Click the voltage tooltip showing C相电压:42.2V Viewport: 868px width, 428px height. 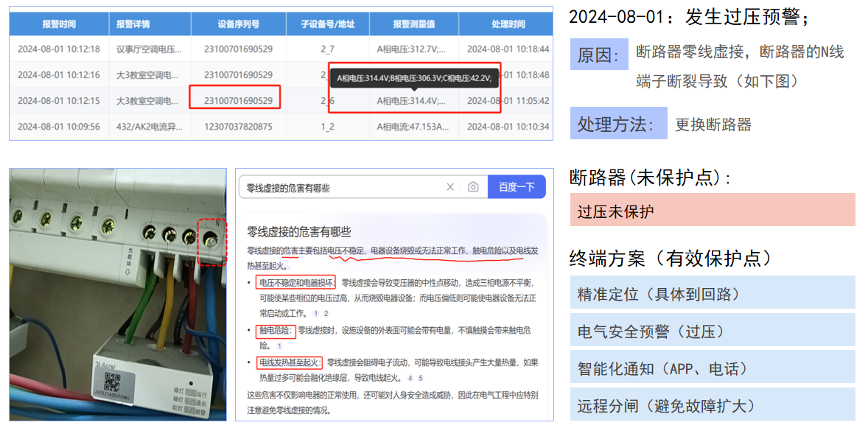414,79
